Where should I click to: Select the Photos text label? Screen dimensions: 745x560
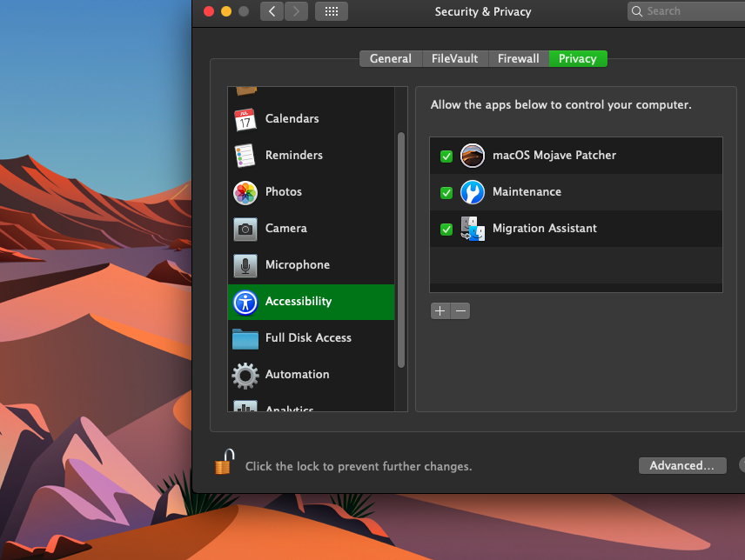click(283, 191)
